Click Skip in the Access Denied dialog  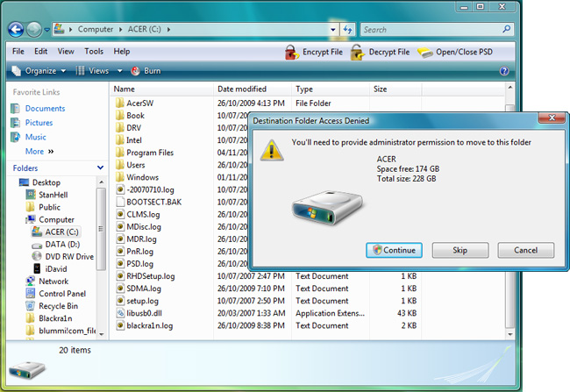tap(460, 250)
